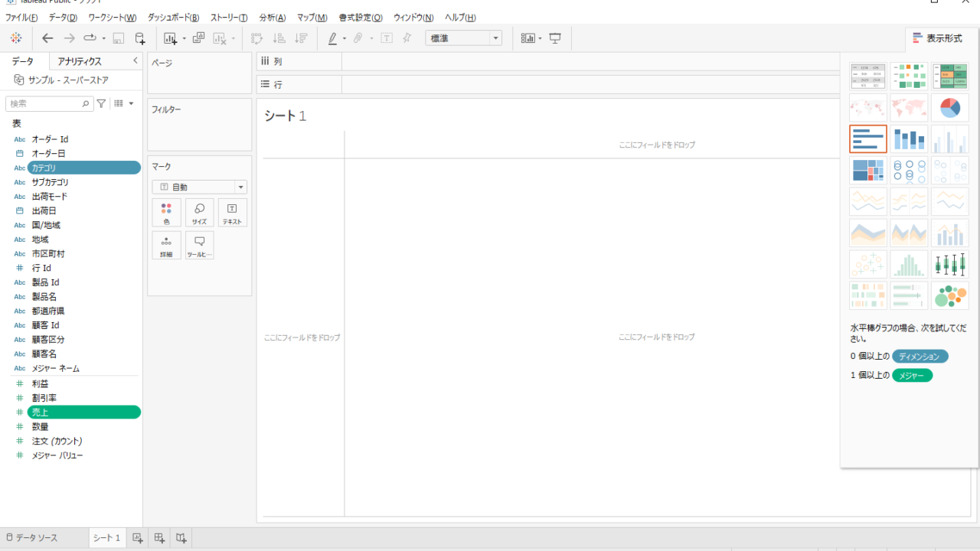Viewport: 980px width, 551px height.
Task: Click the サンプル - スーパーストア data source
Action: pos(68,80)
